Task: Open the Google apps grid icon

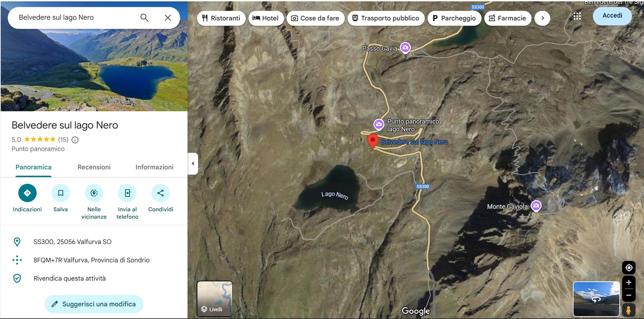Action: (577, 16)
